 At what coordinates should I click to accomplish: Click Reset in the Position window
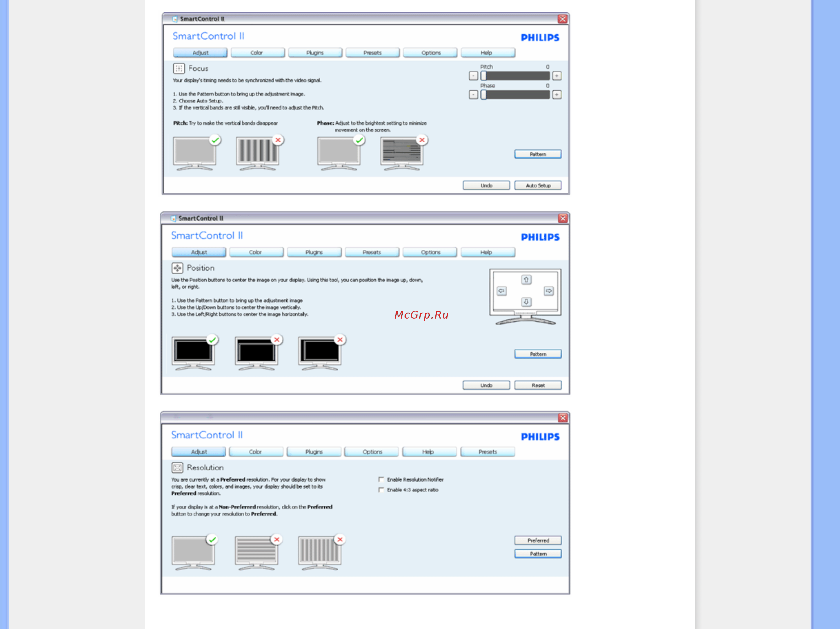point(538,385)
